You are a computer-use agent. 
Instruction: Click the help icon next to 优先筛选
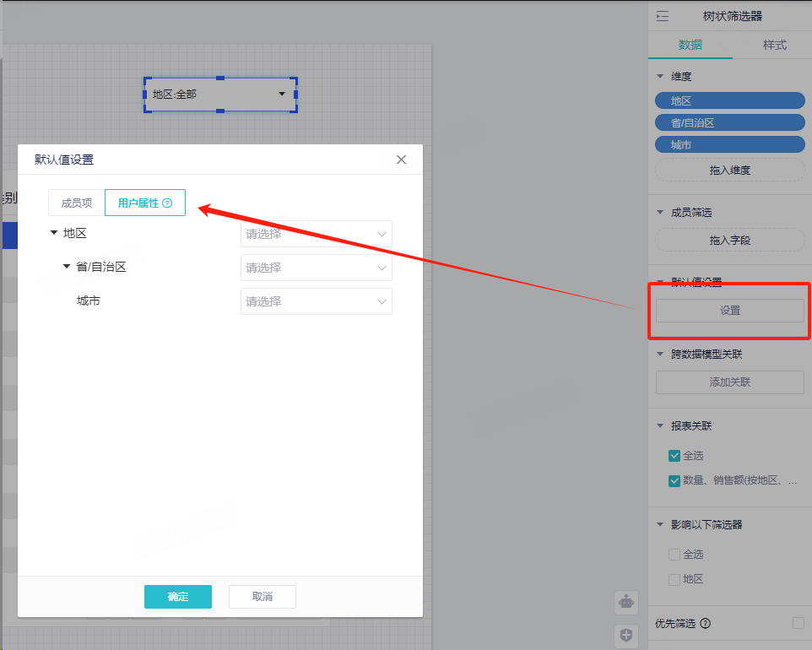705,624
